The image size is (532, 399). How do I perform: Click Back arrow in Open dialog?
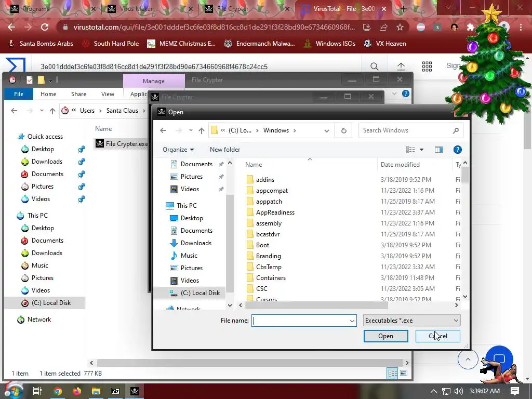pos(163,130)
